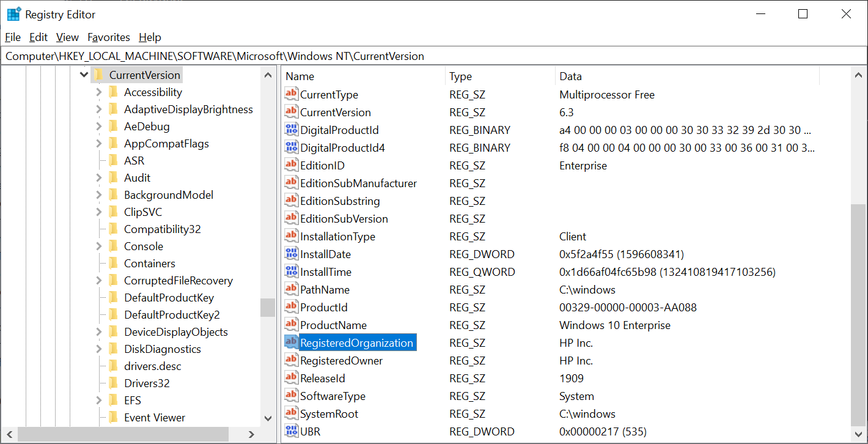Screen dimensions: 868x444
Task: Collapse the CurrentVersion key
Action: point(84,75)
